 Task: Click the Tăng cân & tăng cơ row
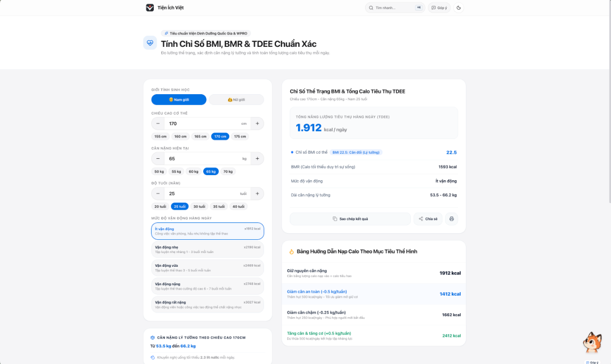pos(374,335)
